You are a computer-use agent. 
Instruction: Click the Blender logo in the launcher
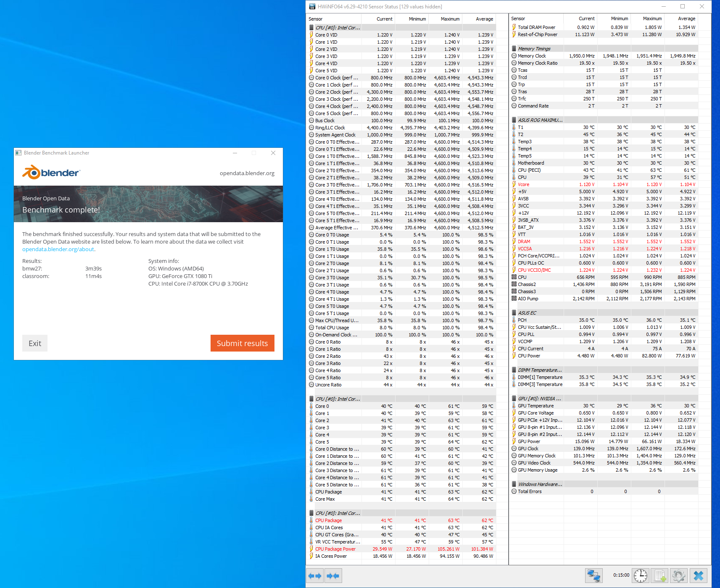(51, 172)
